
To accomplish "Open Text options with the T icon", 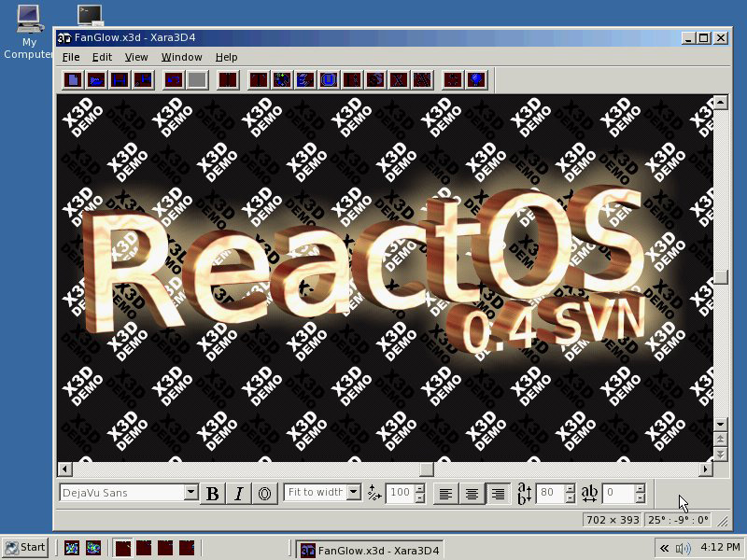I will click(259, 79).
